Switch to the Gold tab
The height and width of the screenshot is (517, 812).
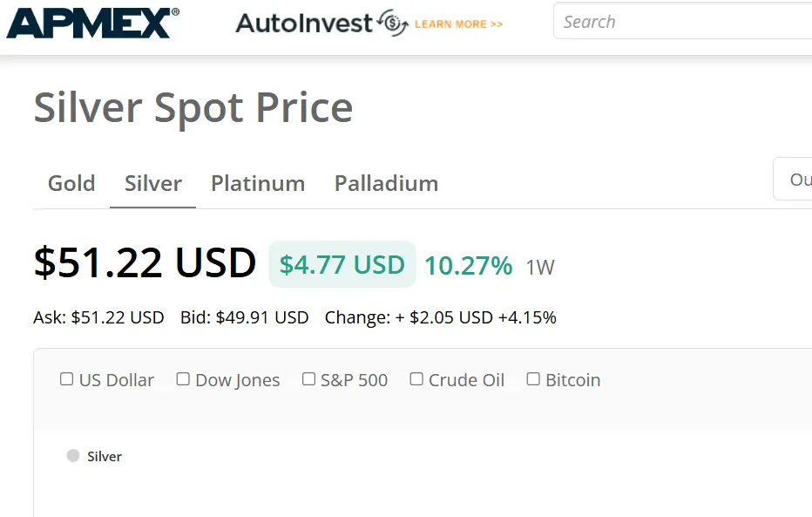(x=71, y=183)
